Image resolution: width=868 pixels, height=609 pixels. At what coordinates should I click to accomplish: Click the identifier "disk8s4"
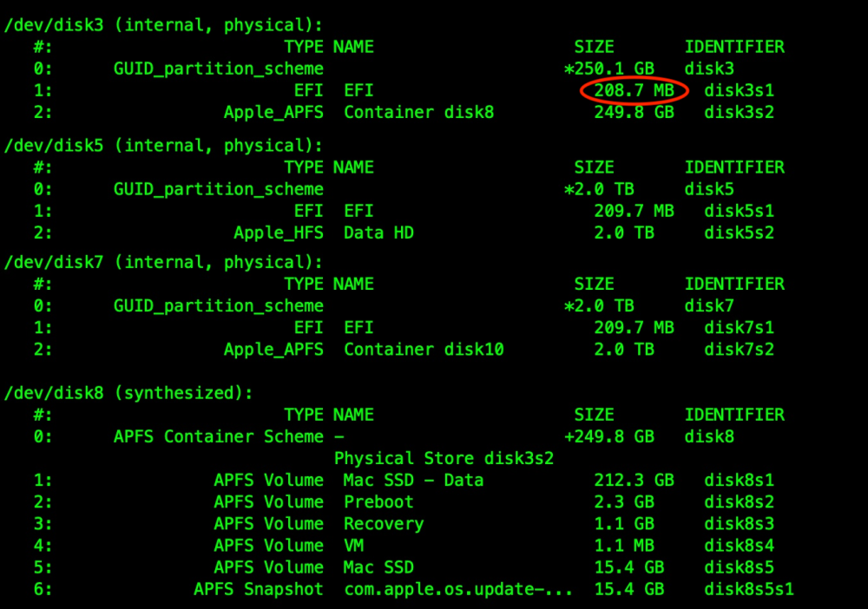739,546
